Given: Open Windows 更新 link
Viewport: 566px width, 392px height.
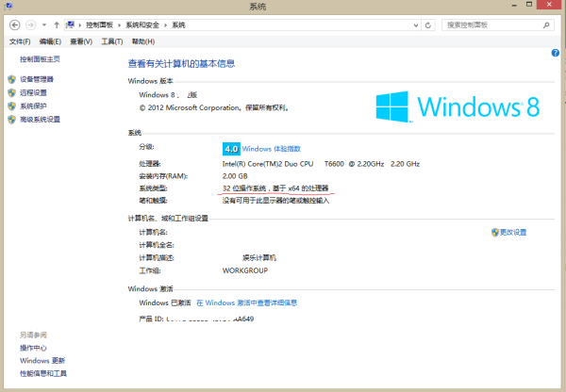Looking at the screenshot, I should click(x=42, y=361).
